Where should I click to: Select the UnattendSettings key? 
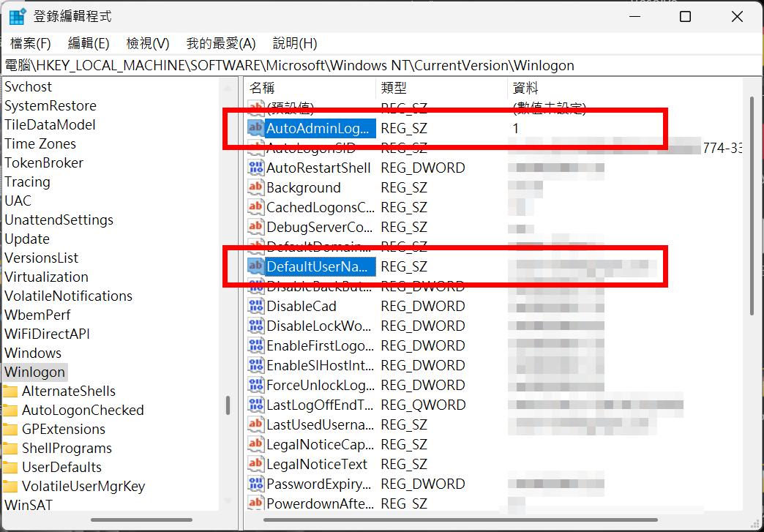click(59, 220)
